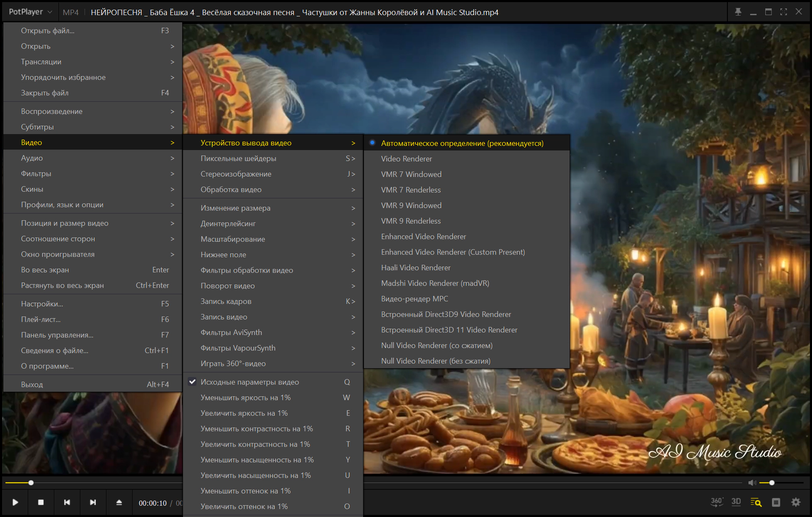Select Enhanced Video Renderer (Custom Present)
The height and width of the screenshot is (517, 812).
coord(453,252)
